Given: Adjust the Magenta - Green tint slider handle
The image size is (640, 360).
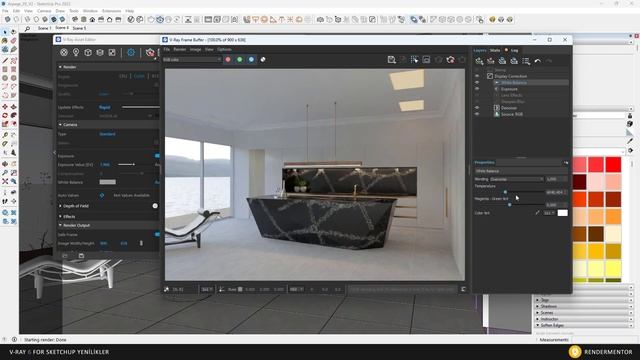Looking at the screenshot, I should point(509,205).
